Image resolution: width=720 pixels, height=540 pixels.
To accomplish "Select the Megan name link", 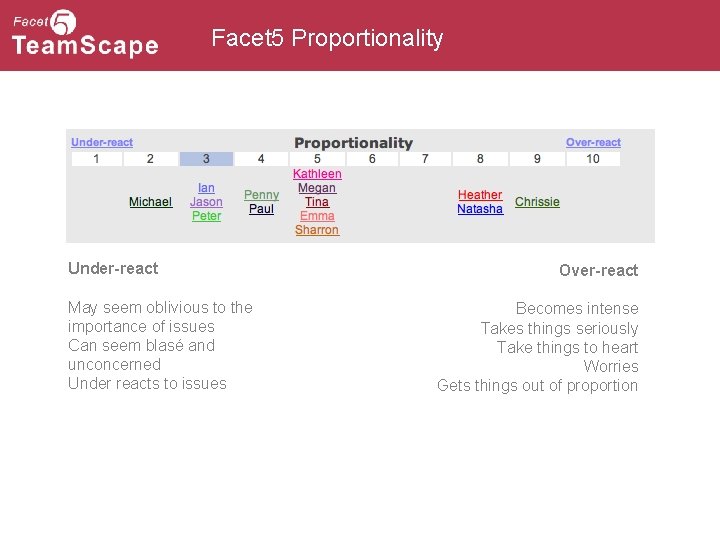I will tap(317, 188).
